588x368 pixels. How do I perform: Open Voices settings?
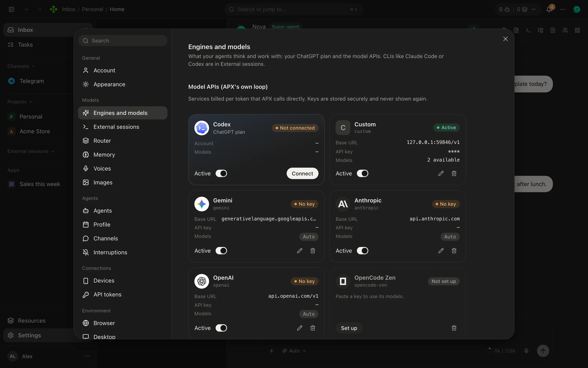click(122, 168)
